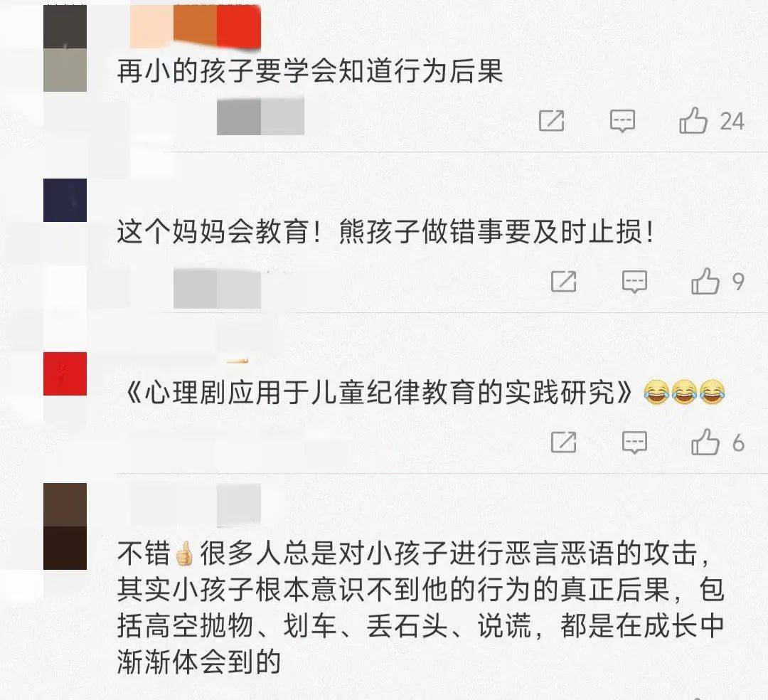Like the comment showing 9 likes

coord(705,281)
